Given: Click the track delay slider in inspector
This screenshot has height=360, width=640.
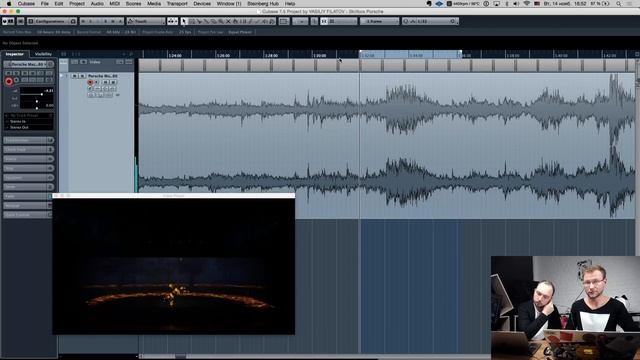Looking at the screenshot, I should (37, 107).
